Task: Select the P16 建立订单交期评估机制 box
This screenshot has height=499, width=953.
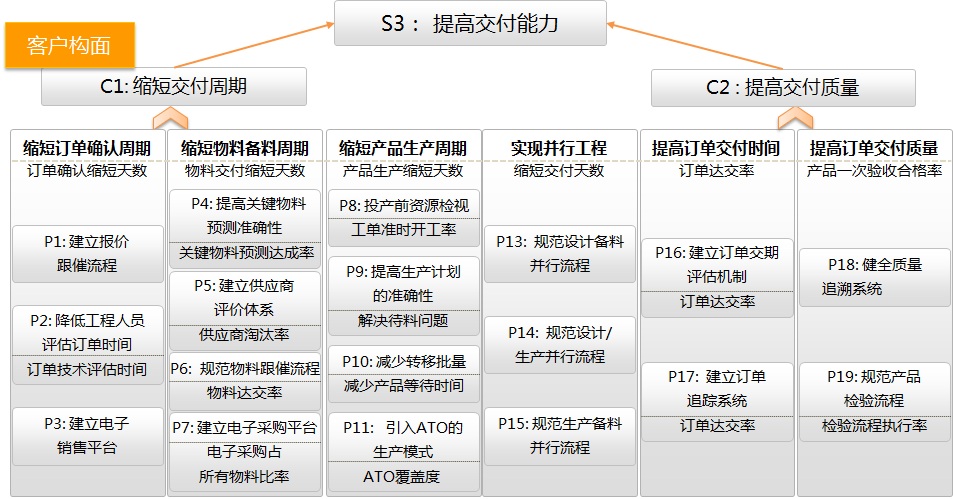Action: point(717,264)
